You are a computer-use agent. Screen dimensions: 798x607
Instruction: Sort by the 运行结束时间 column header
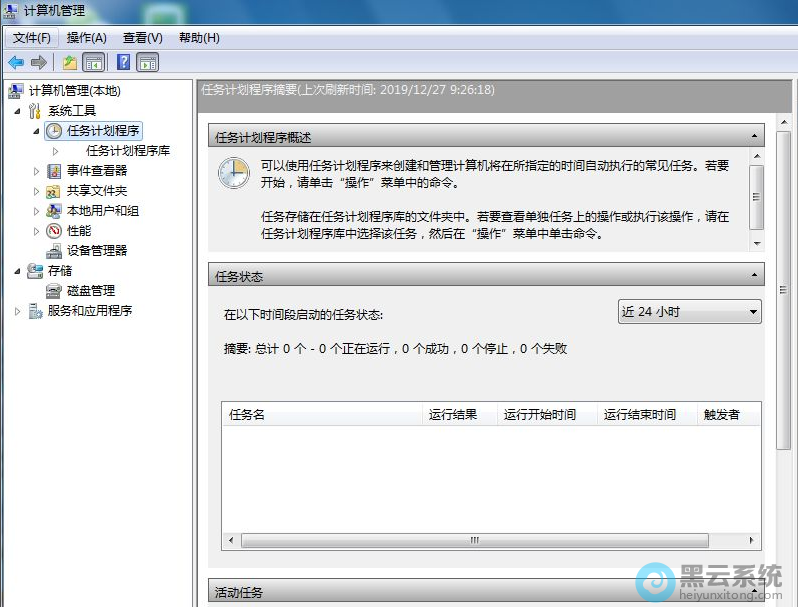(x=647, y=414)
